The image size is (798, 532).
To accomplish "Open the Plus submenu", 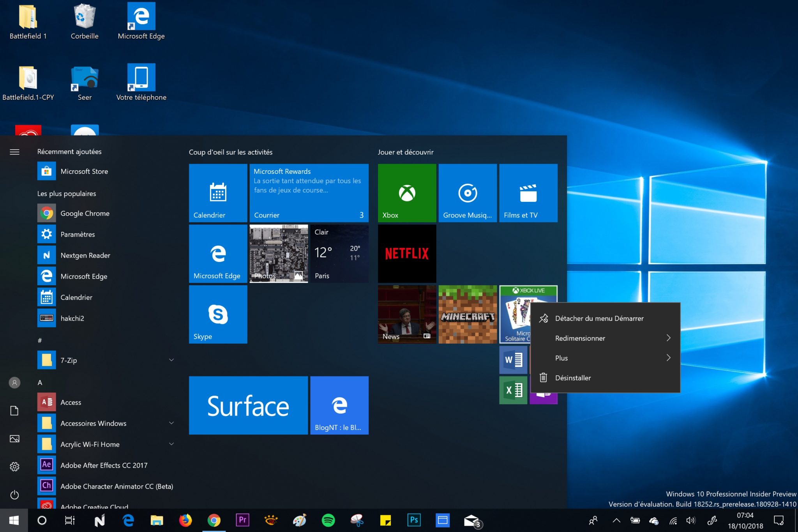I will coord(606,358).
